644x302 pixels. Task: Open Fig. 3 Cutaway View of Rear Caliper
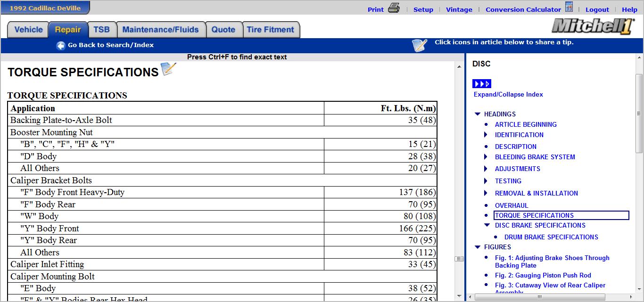(550, 288)
